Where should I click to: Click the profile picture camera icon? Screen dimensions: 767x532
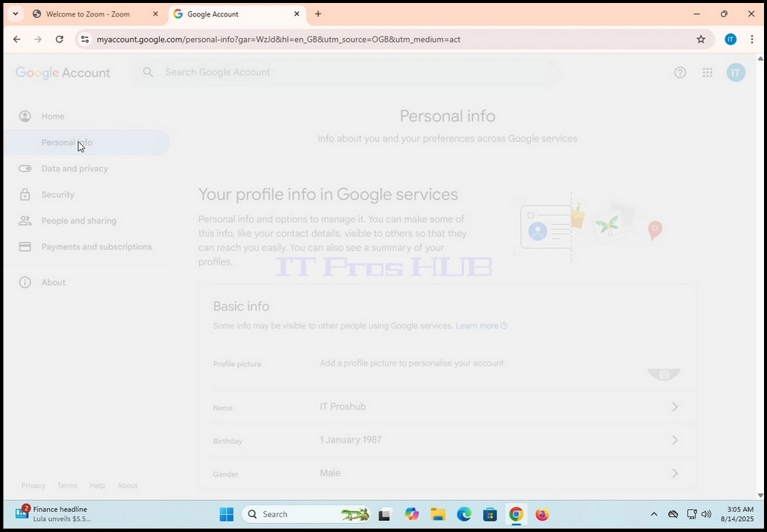(664, 374)
